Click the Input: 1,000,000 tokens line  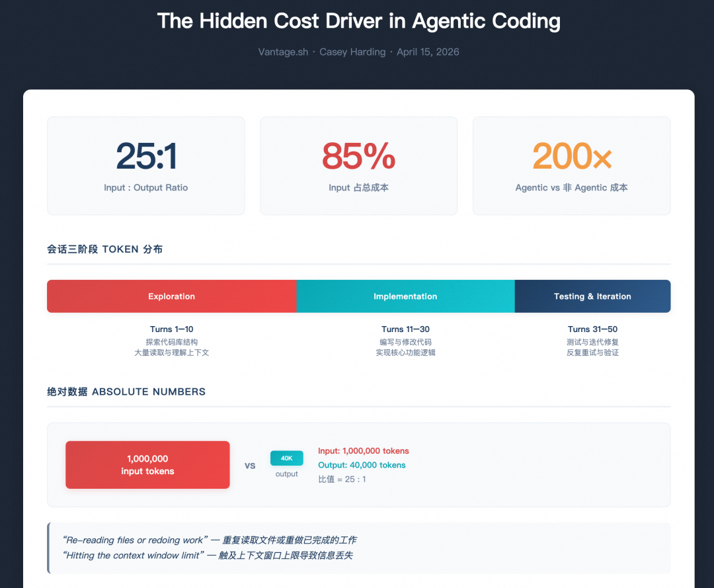(x=364, y=451)
